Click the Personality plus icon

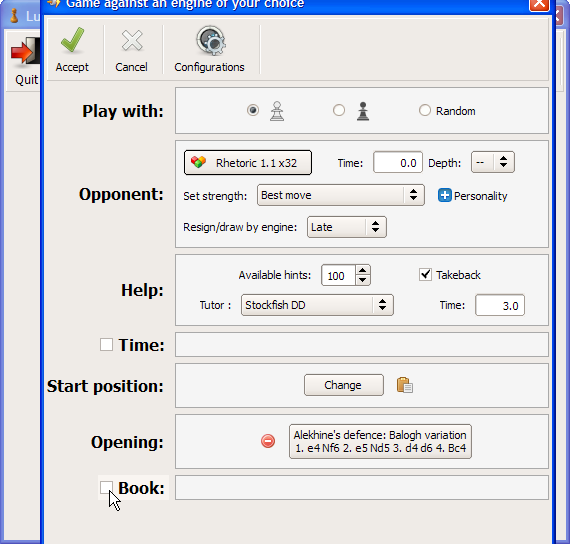click(444, 195)
